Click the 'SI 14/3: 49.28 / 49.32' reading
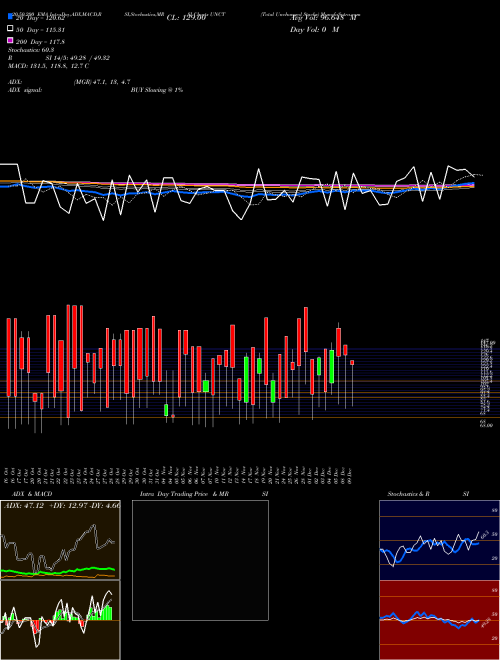 [x=77, y=58]
